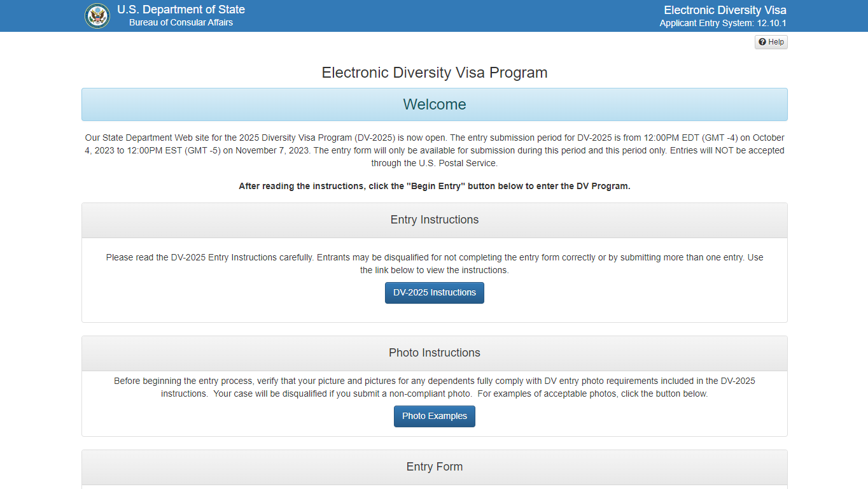Click the Bureau of Consular Affairs text

181,22
